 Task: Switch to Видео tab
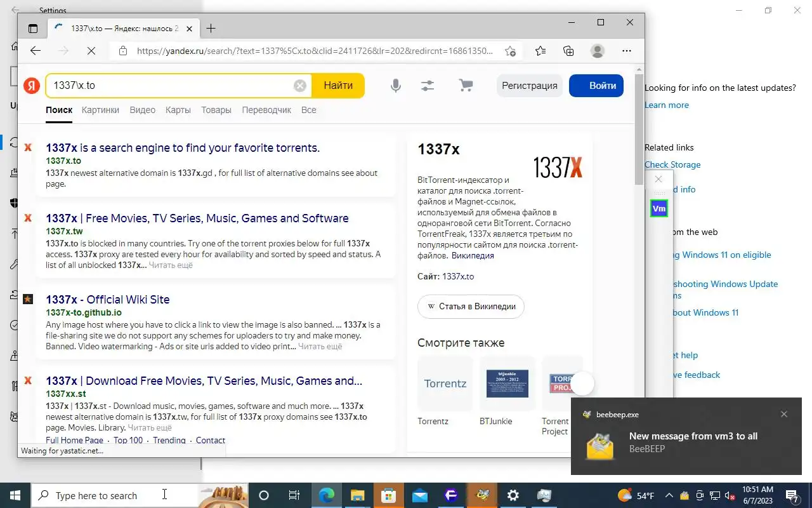[x=142, y=110]
